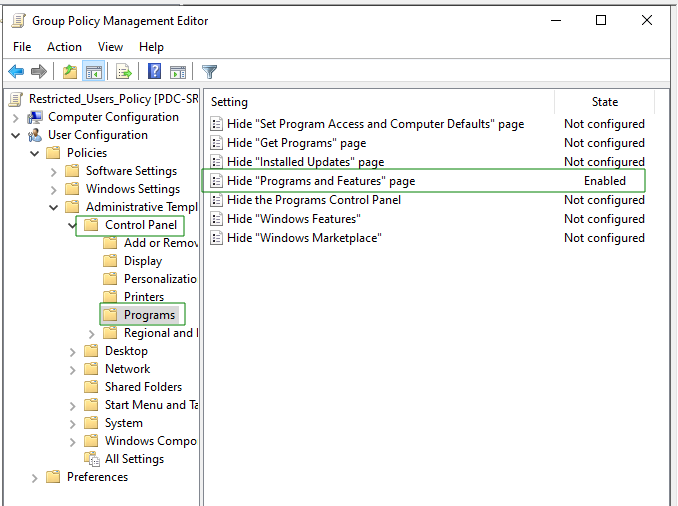Expand the Windows Components node
Screen dimensions: 678x506
(x=73, y=442)
